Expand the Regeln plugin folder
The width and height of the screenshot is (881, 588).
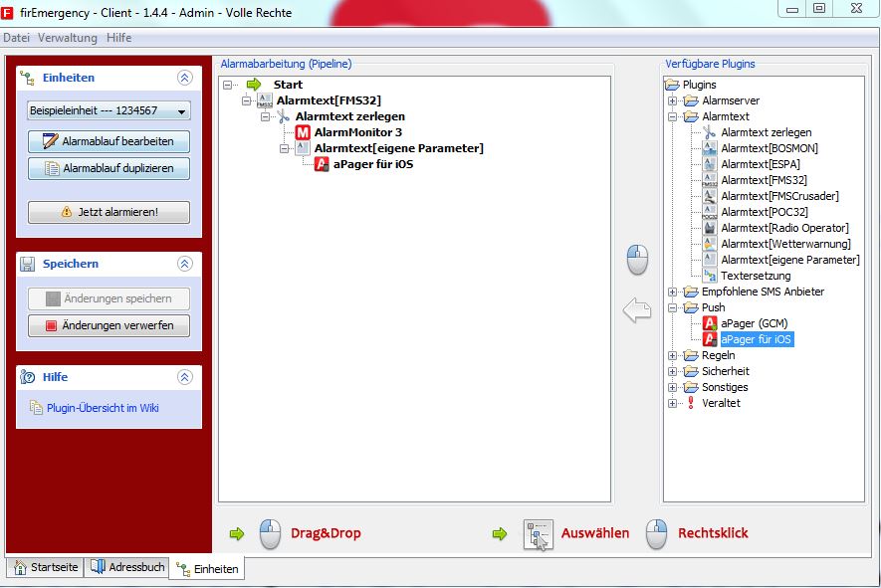click(x=673, y=355)
